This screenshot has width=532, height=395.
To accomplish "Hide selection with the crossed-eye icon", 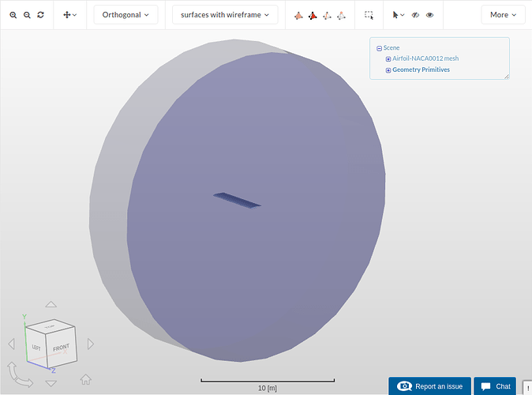I will tap(415, 15).
